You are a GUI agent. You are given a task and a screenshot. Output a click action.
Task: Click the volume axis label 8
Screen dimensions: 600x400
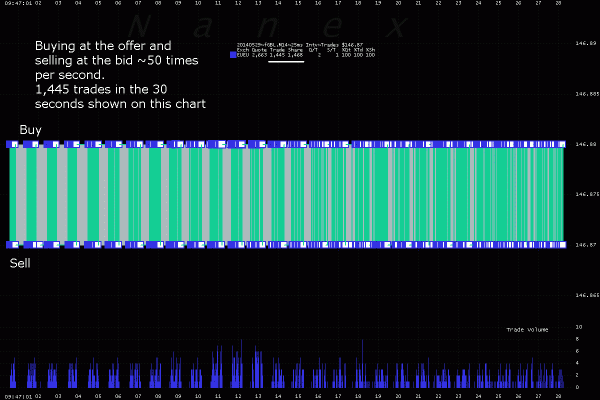[577, 339]
